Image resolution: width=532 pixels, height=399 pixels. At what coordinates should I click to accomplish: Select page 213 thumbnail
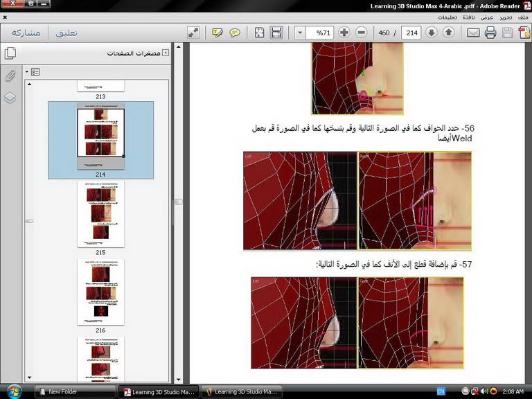click(x=100, y=86)
